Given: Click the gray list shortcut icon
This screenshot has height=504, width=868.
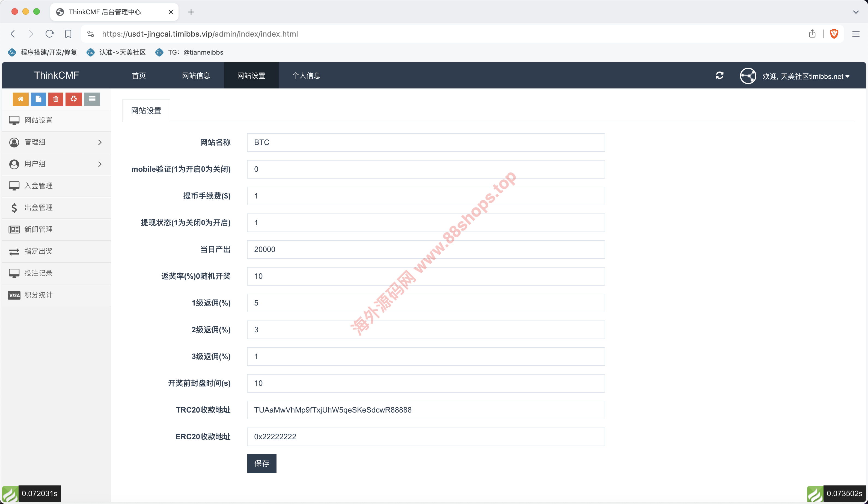Looking at the screenshot, I should 92,99.
